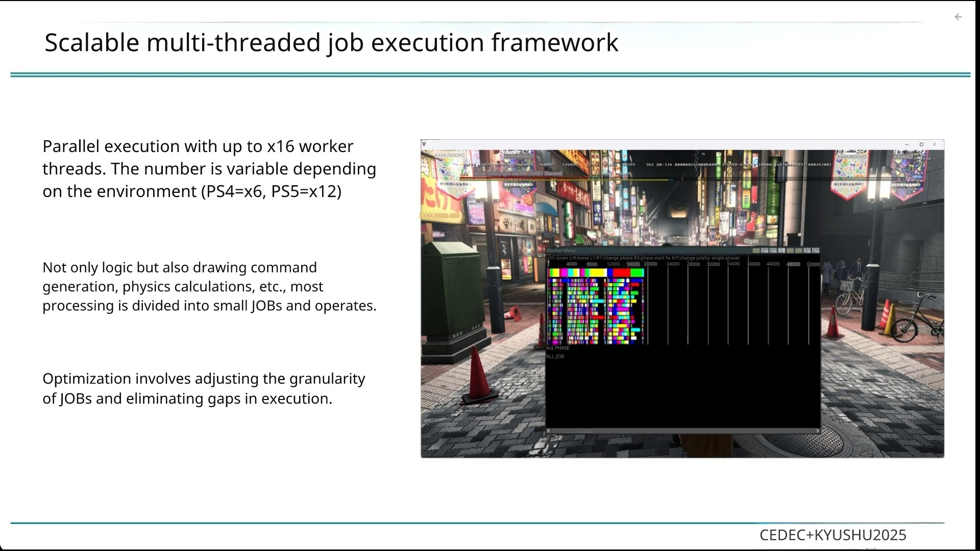
Task: Click left scroll arrow of Worker Meter scrollbar
Action: tap(549, 431)
